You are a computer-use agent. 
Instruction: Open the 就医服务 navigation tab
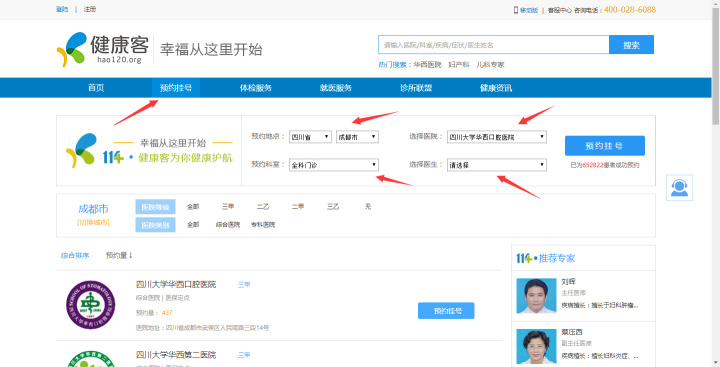pos(336,88)
